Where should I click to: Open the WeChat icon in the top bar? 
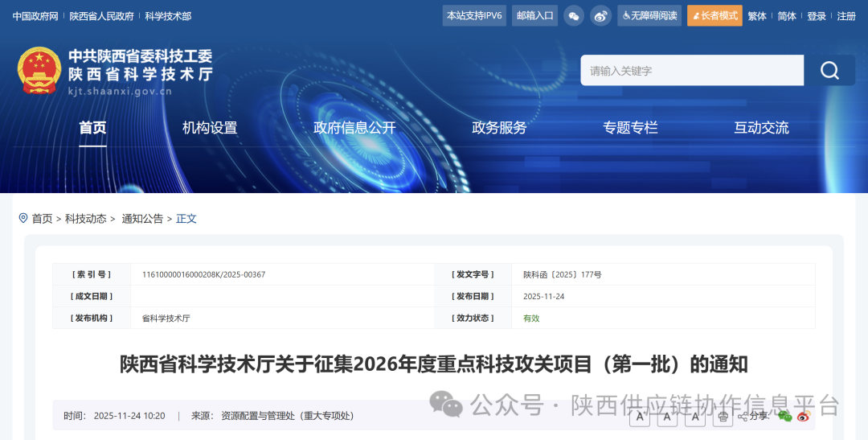coord(574,16)
